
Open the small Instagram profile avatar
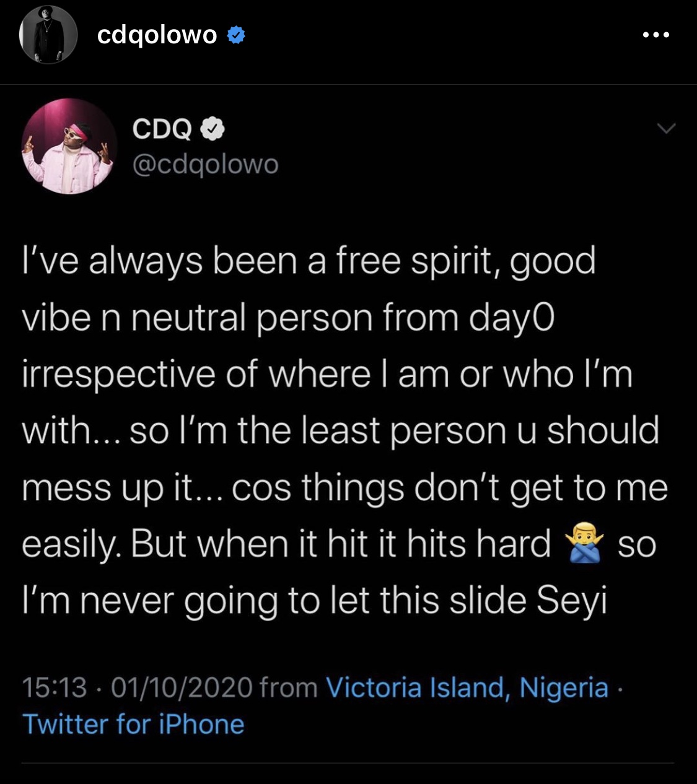coord(48,35)
